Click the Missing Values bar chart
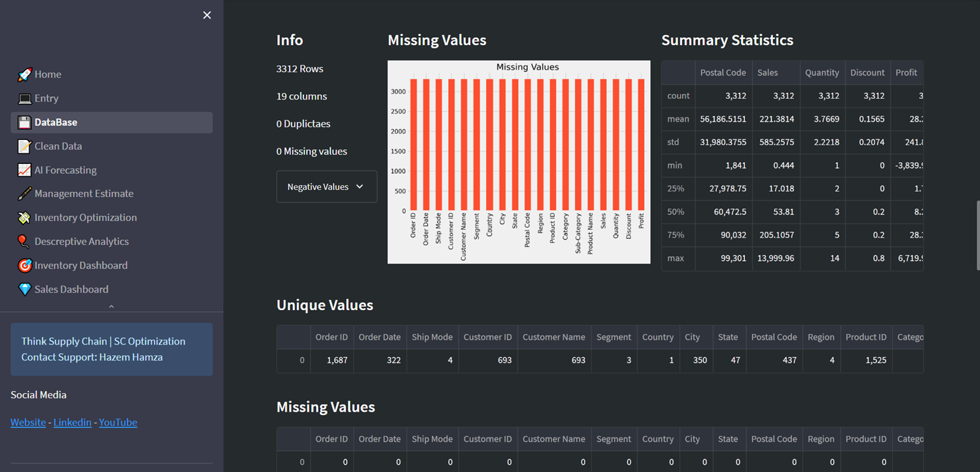The height and width of the screenshot is (472, 980). tap(519, 162)
